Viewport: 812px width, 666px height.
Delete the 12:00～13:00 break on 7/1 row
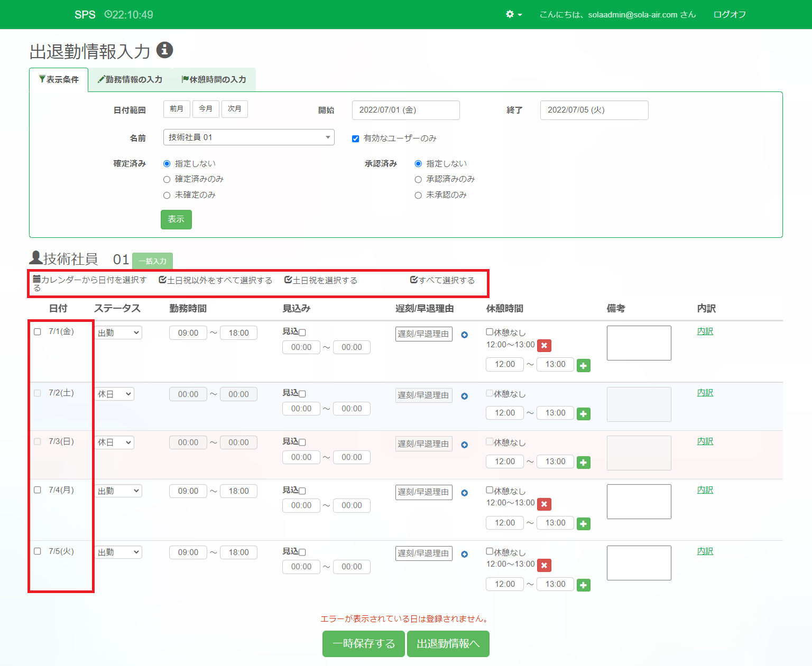click(x=544, y=346)
